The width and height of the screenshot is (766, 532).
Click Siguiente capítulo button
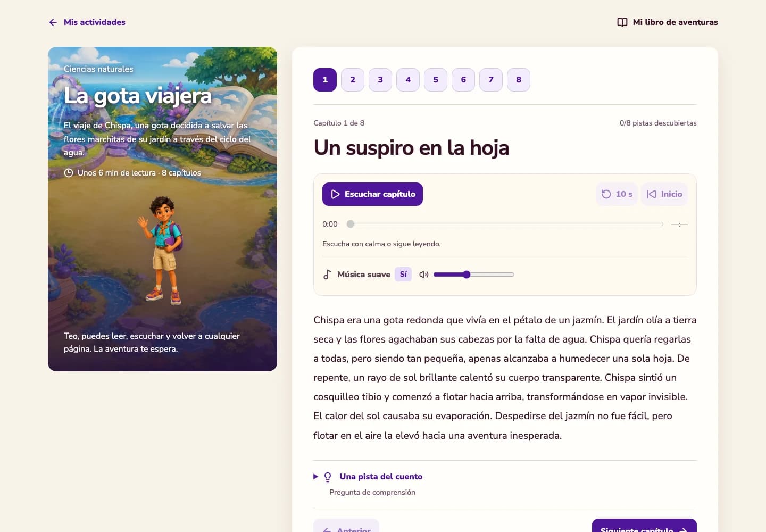pyautogui.click(x=644, y=526)
